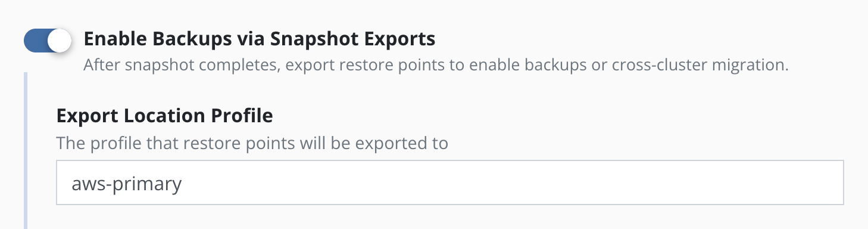Image resolution: width=868 pixels, height=229 pixels.
Task: Disable backups using the snapshot export switch
Action: pyautogui.click(x=48, y=41)
